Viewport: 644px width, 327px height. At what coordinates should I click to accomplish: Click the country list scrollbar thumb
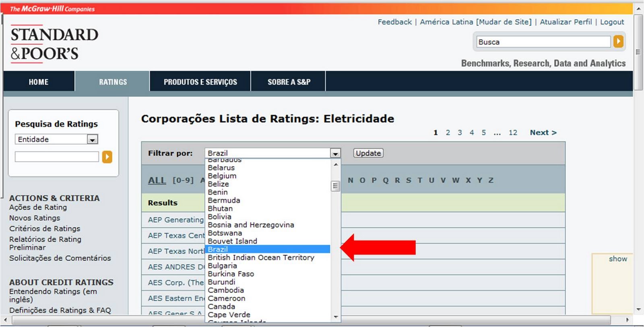pyautogui.click(x=335, y=186)
